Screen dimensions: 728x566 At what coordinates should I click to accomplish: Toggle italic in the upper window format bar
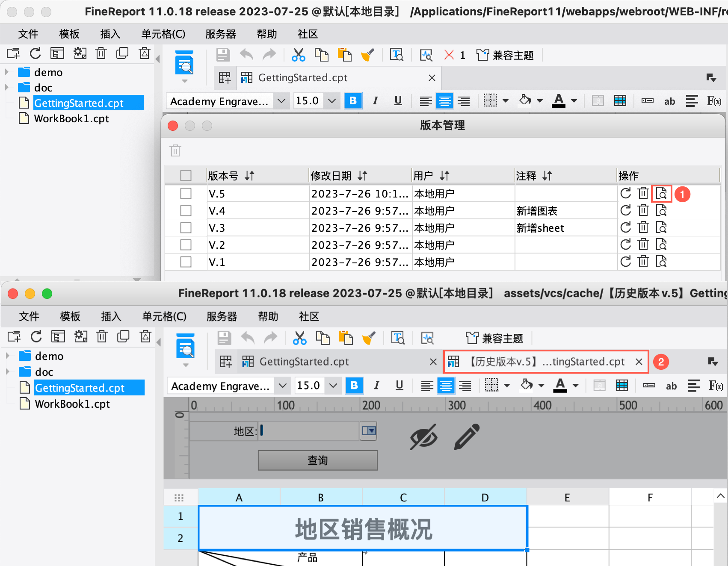point(375,101)
